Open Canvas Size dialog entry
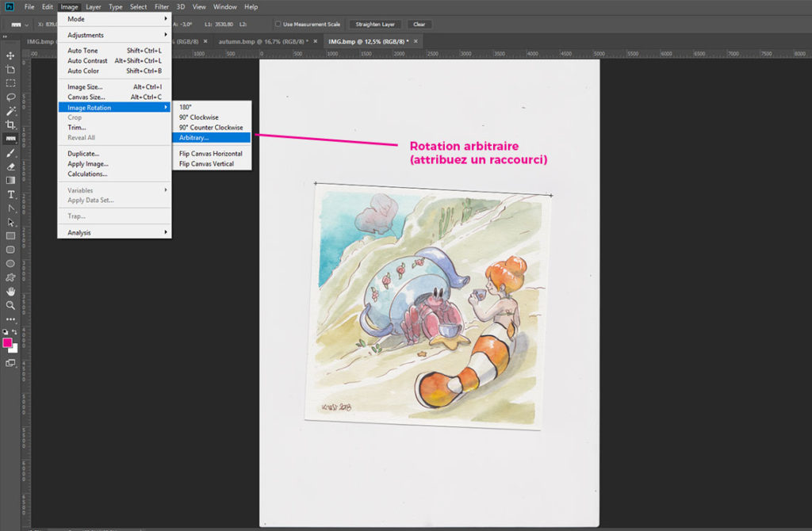This screenshot has width=812, height=531. [x=114, y=97]
